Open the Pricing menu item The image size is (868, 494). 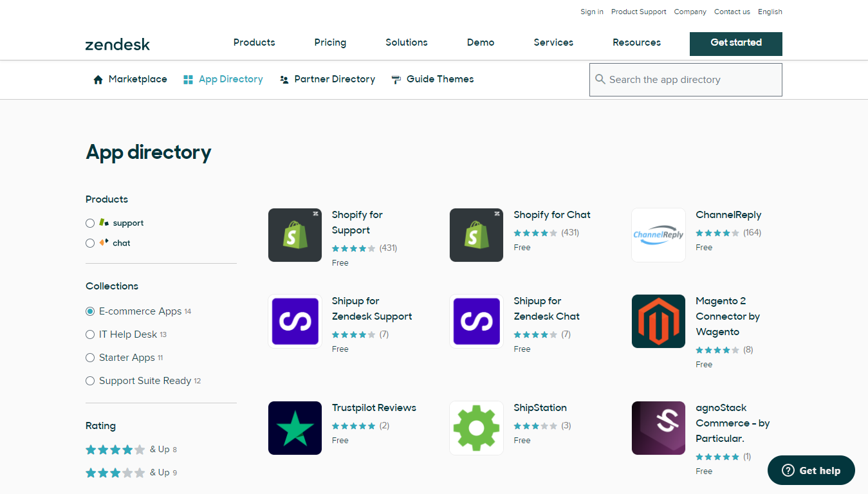pos(330,42)
